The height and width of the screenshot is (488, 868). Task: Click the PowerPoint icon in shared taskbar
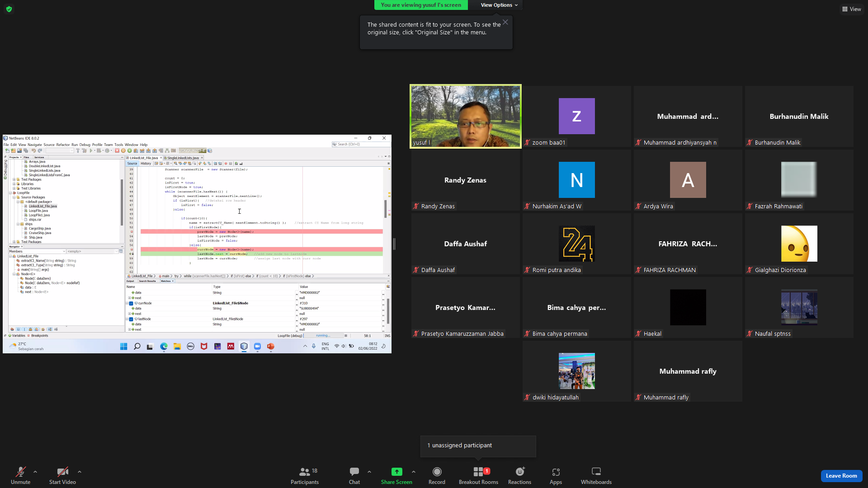click(271, 347)
